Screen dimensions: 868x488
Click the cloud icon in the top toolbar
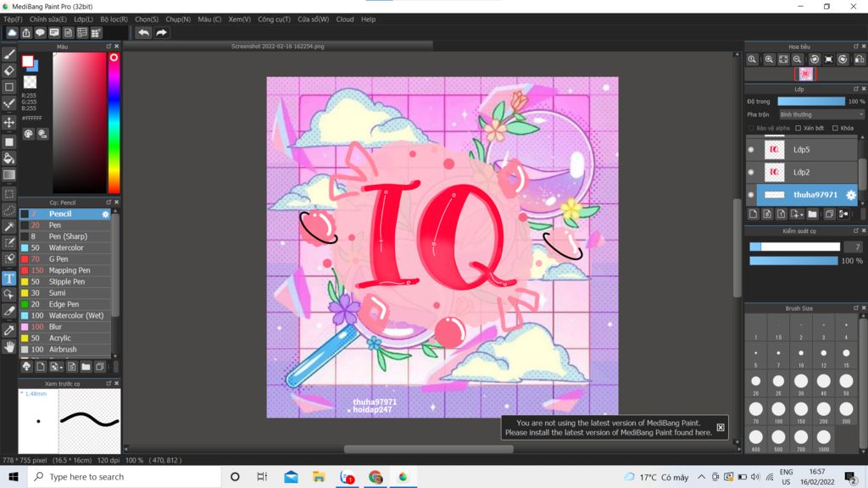(x=12, y=33)
